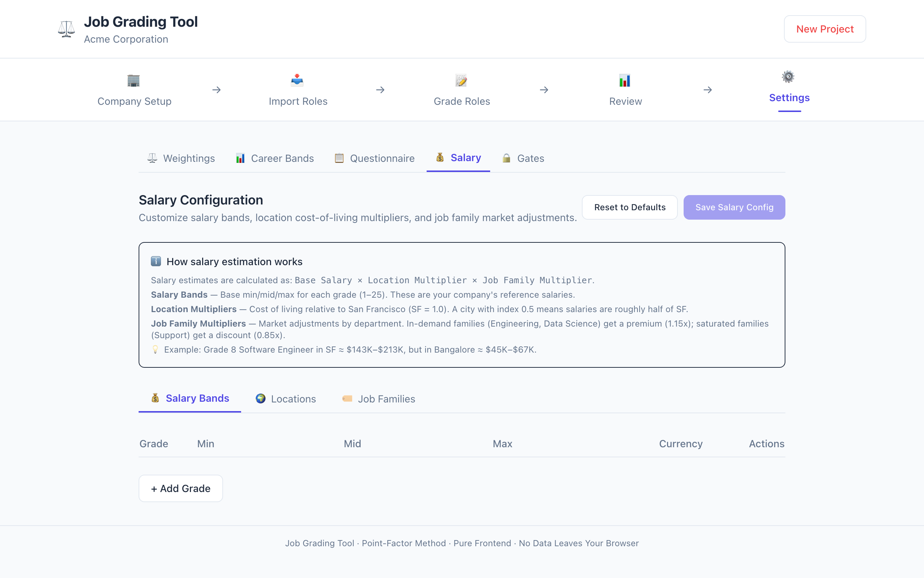Image resolution: width=924 pixels, height=578 pixels.
Task: Click the Max column header
Action: click(x=502, y=444)
